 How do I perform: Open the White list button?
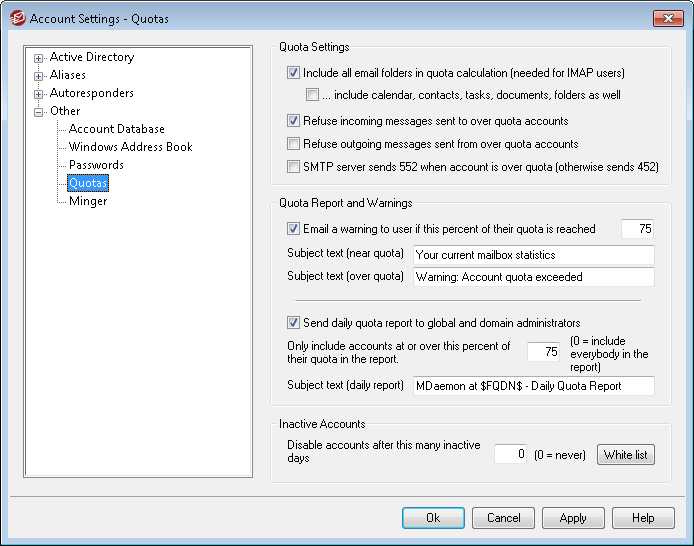coord(625,455)
